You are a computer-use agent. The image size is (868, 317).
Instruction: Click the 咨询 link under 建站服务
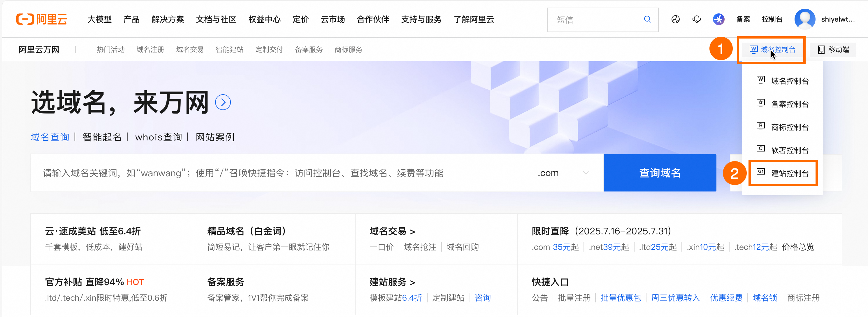(482, 298)
